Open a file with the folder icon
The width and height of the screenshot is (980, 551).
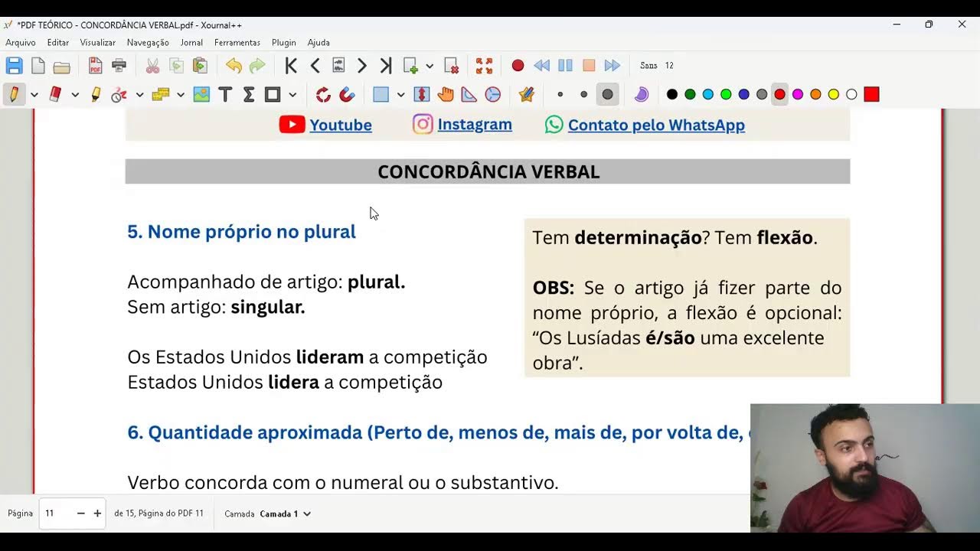click(62, 66)
